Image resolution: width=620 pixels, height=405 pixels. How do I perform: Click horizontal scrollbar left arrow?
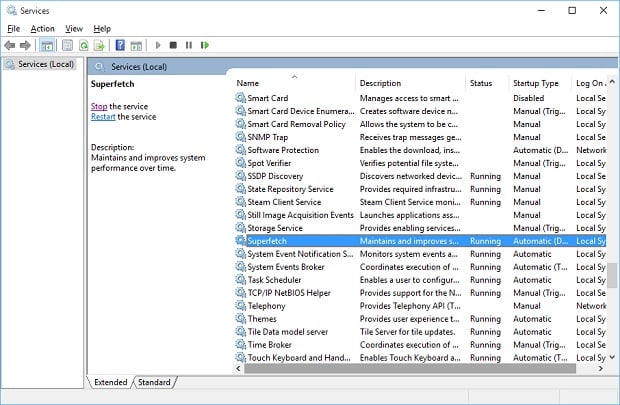pos(238,369)
